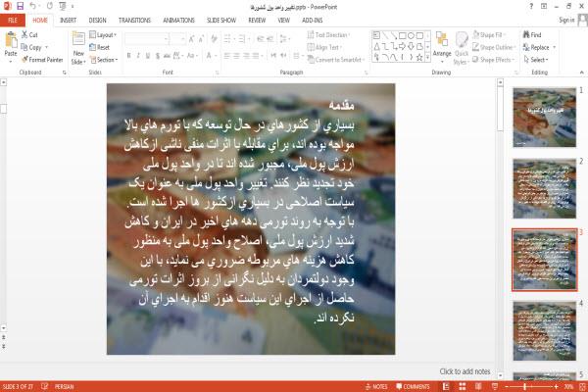Screen dimensions: 588x392
Task: Click 'Click to add notes' field
Action: pos(465,371)
